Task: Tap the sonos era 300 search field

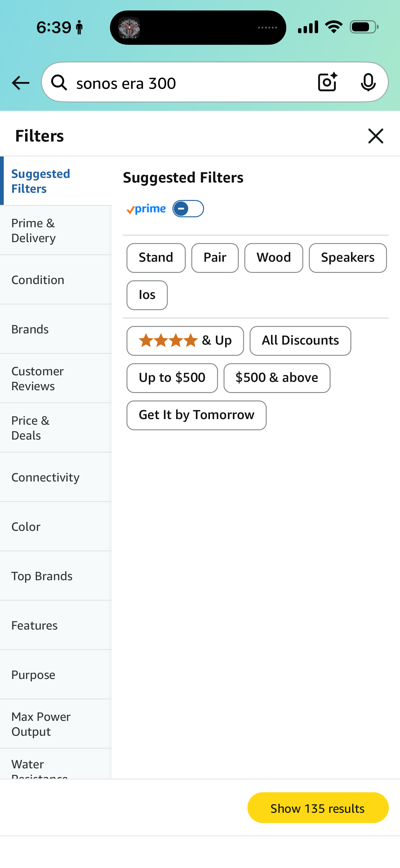Action: coord(189,83)
